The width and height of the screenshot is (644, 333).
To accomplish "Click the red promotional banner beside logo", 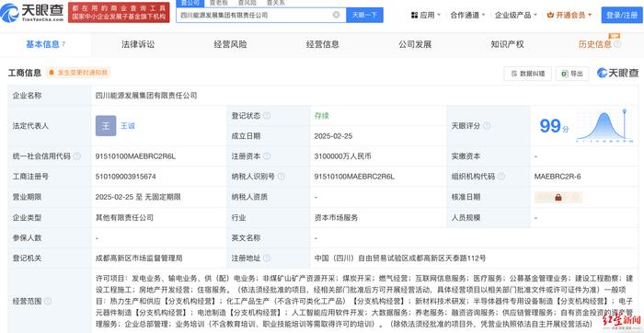I will click(119, 12).
